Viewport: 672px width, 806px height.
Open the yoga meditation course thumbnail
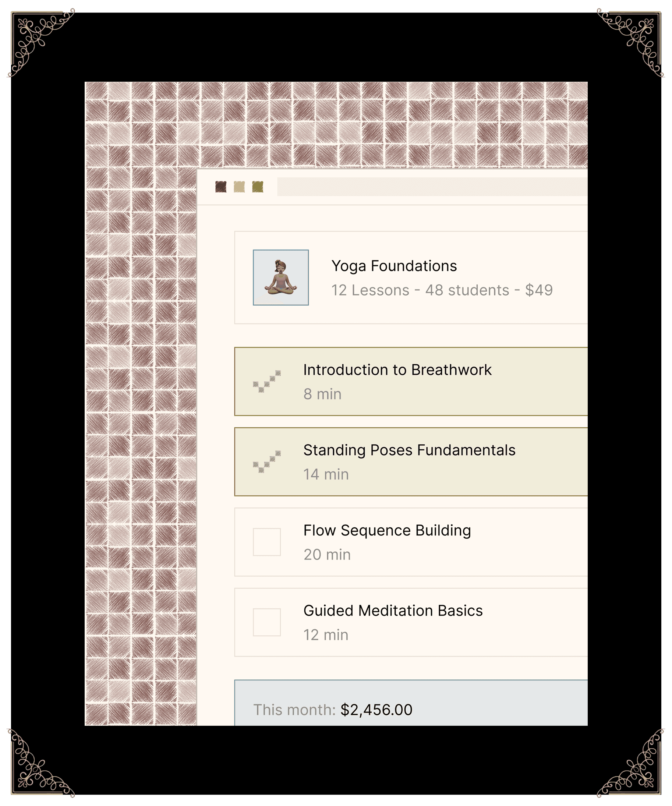click(x=280, y=277)
